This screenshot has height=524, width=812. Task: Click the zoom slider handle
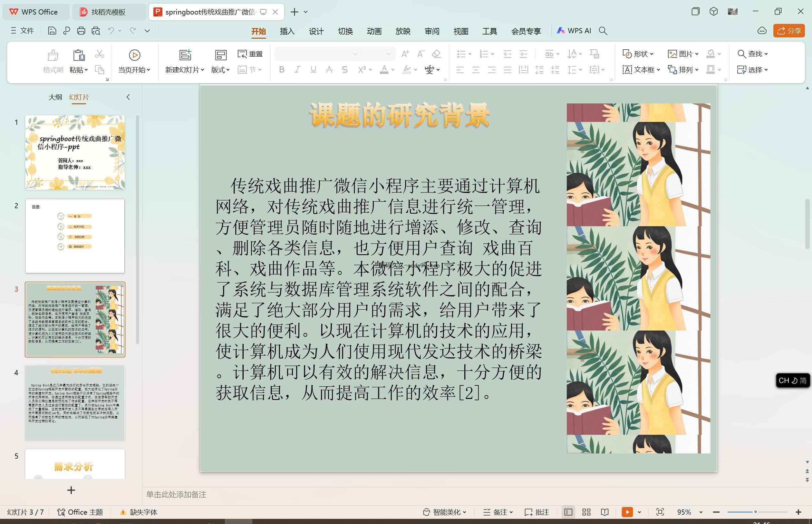756,512
